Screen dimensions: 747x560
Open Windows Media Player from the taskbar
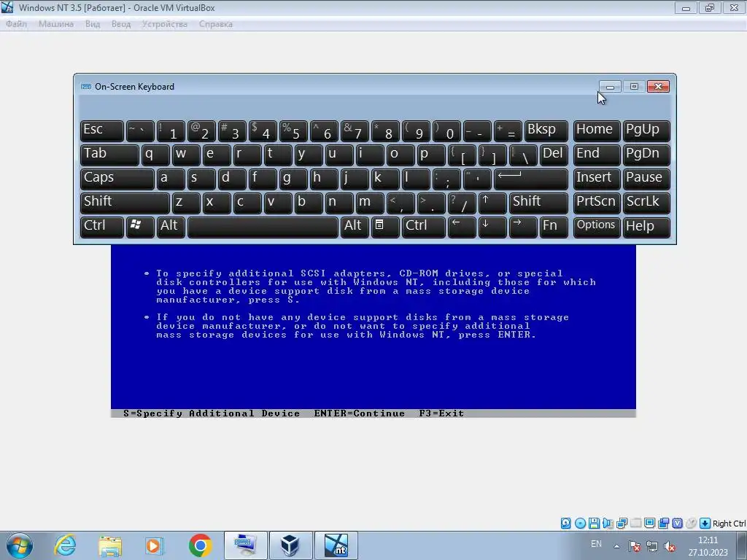[155, 545]
